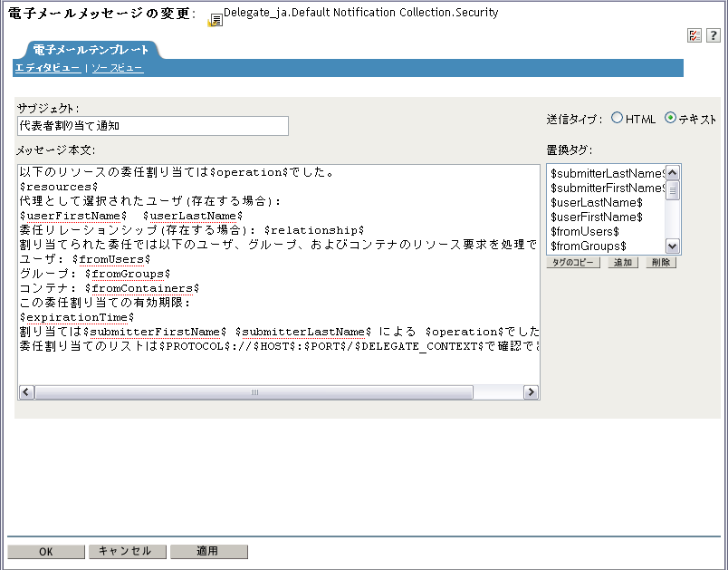
Task: Select $submitterFirstName$ in the tag list
Action: [x=608, y=188]
